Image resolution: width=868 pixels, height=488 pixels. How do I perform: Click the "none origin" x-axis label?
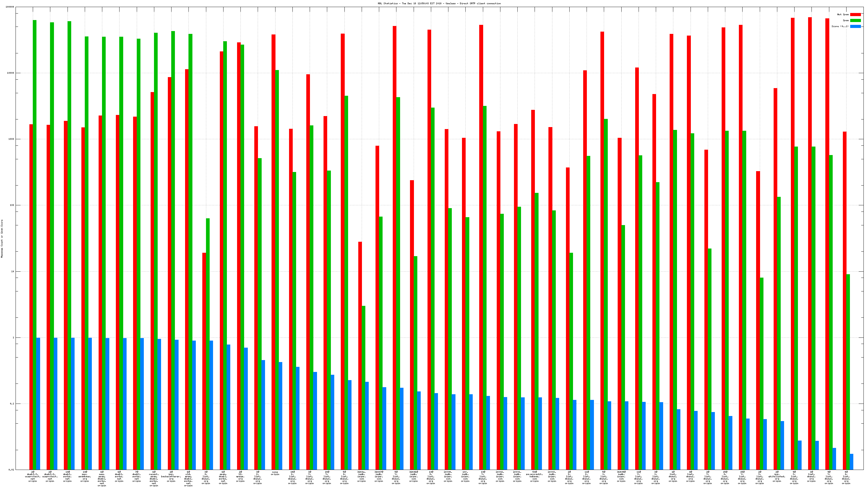[x=275, y=473]
